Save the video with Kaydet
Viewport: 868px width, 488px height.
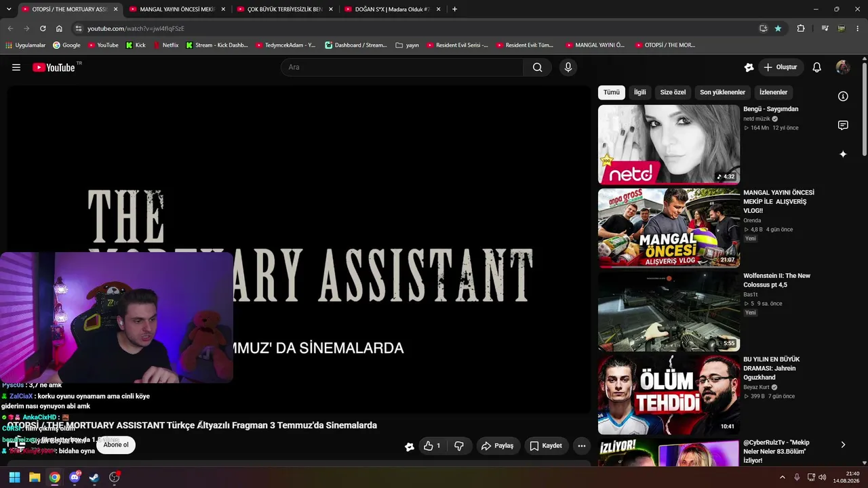[546, 446]
